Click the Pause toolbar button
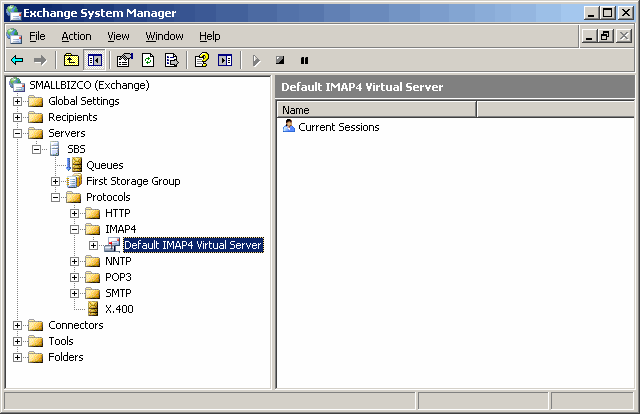640x414 pixels. pos(304,60)
